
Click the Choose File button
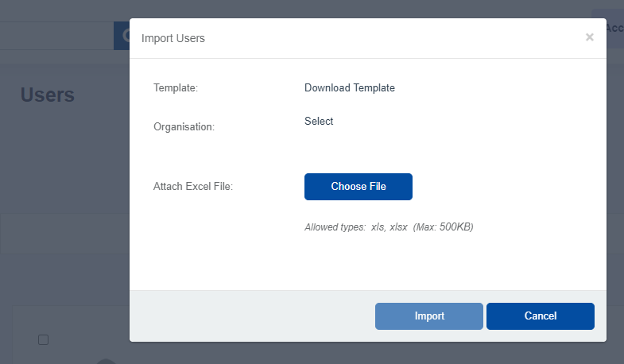(358, 187)
